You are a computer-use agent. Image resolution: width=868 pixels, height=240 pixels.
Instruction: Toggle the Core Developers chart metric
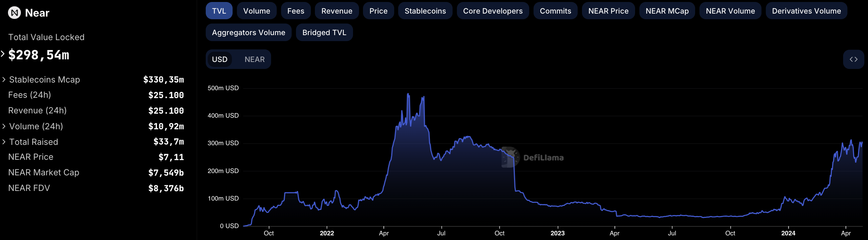[493, 11]
